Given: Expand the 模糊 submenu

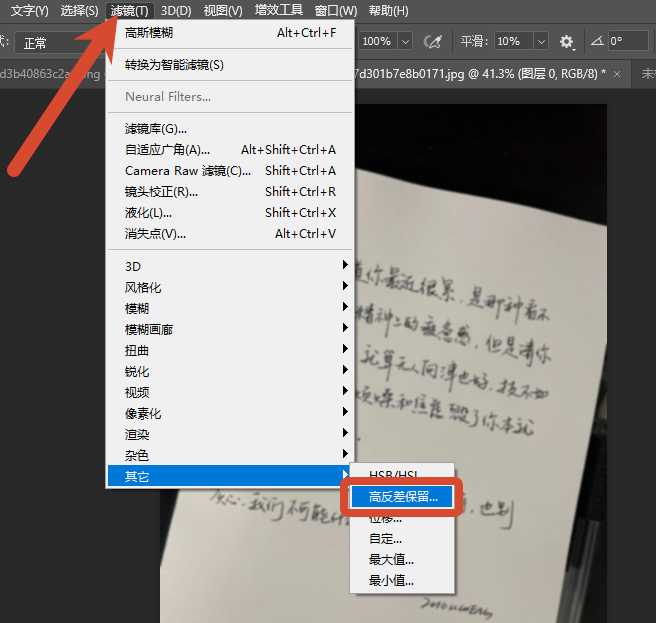Looking at the screenshot, I should tap(230, 308).
